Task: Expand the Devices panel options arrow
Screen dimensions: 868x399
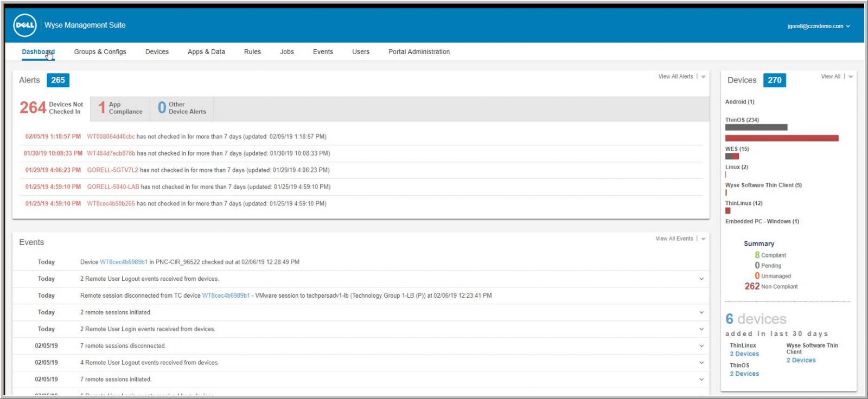Action: 851,77
